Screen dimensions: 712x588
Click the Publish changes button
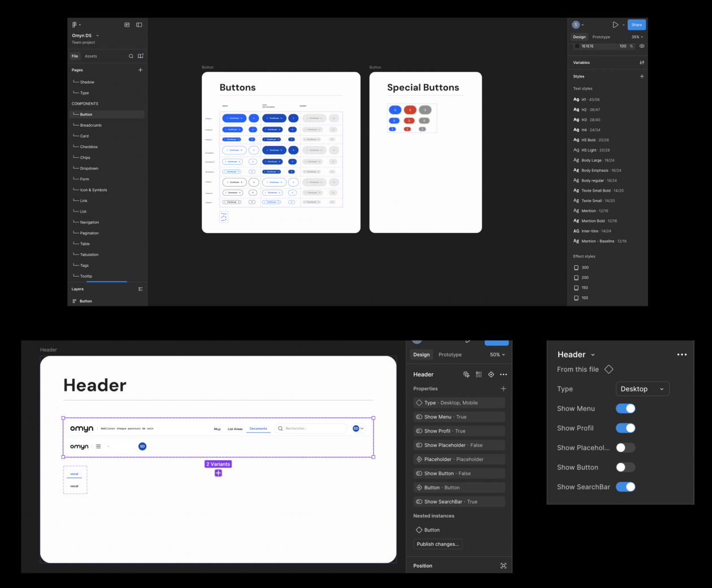pos(437,544)
